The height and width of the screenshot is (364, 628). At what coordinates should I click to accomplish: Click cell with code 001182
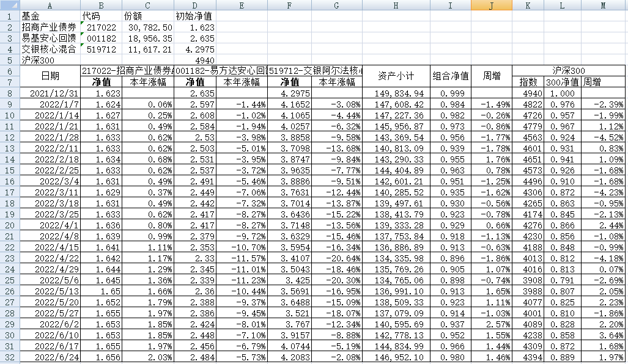pos(101,38)
